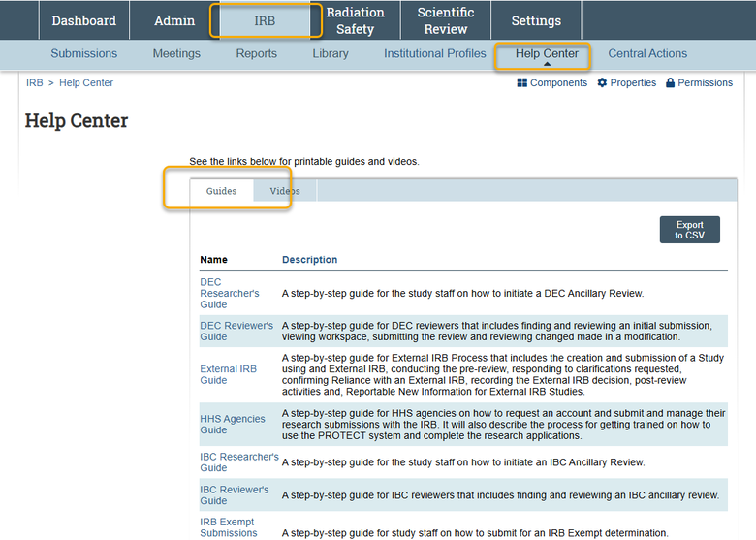Go to Meetings in the sub-menu

tap(176, 53)
